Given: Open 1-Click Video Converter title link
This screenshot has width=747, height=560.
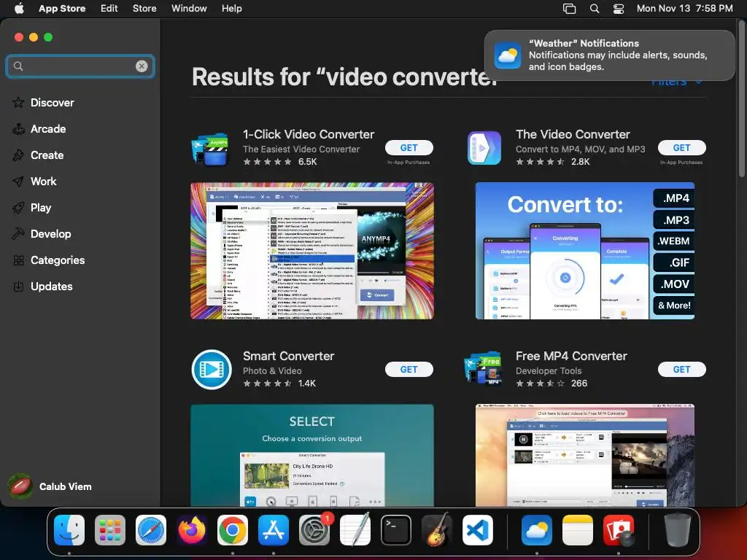Looking at the screenshot, I should tap(309, 134).
